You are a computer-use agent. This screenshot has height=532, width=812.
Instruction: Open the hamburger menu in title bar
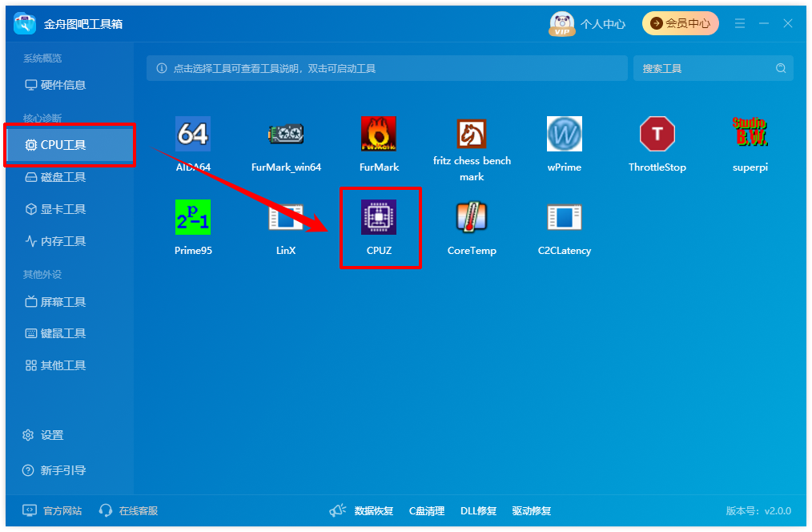click(739, 23)
